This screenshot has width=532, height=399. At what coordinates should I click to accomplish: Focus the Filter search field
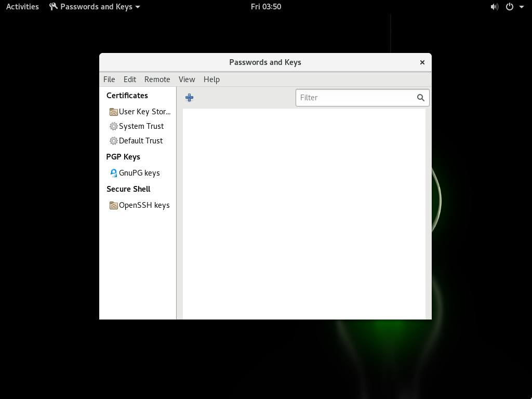pos(356,98)
